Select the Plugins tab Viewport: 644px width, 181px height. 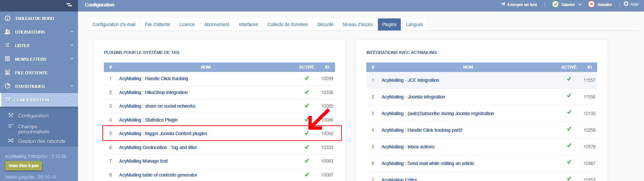(x=389, y=24)
